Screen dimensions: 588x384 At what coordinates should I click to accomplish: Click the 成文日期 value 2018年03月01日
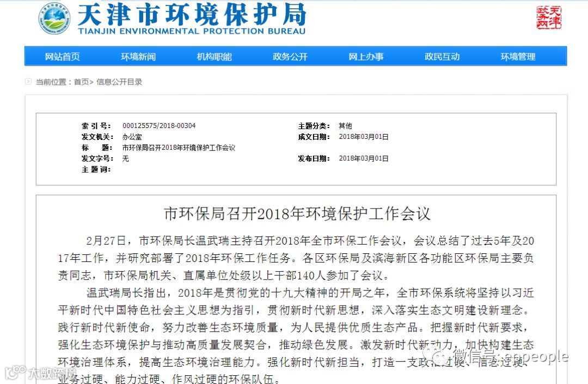pyautogui.click(x=364, y=137)
